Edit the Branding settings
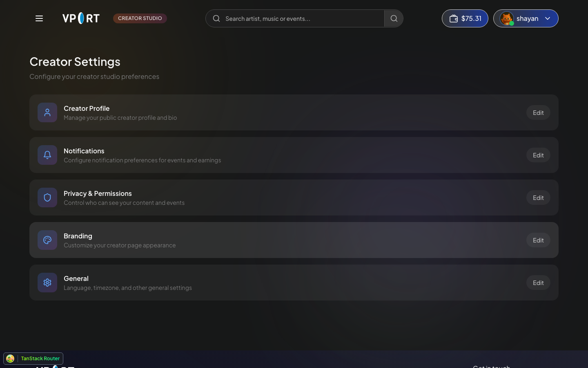 538,240
